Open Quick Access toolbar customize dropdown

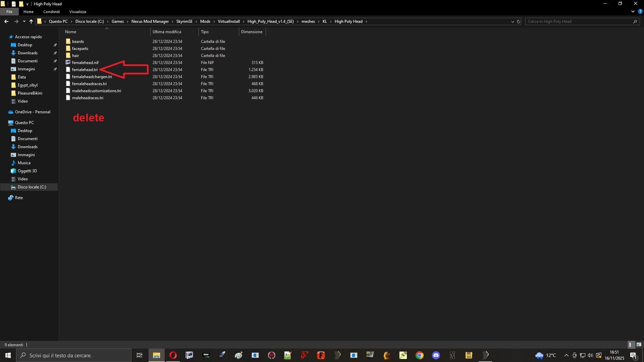(27, 4)
